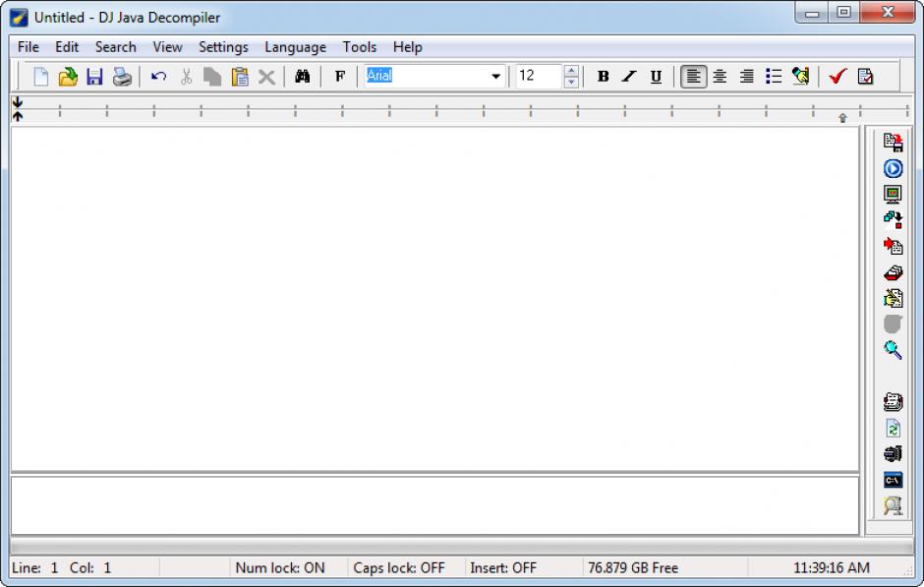Screen dimensions: 924x587
Task: Increase font size with up stepper arrow
Action: coord(572,71)
